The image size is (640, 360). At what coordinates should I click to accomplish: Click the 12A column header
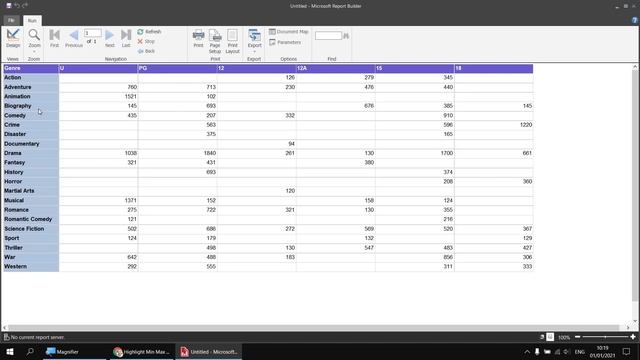pos(336,68)
